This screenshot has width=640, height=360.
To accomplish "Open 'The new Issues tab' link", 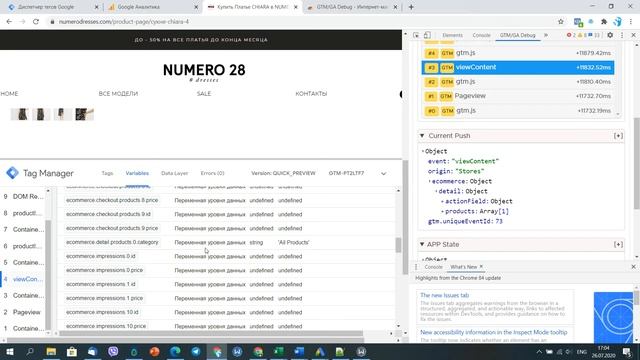I will click(x=444, y=295).
